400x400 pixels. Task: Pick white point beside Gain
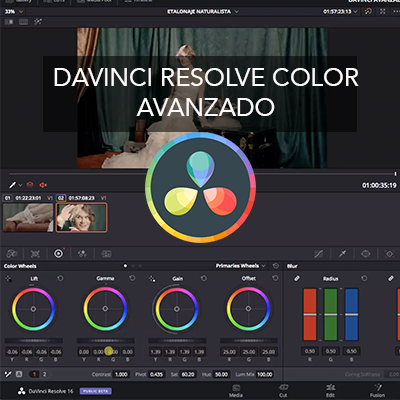pyautogui.click(x=152, y=278)
